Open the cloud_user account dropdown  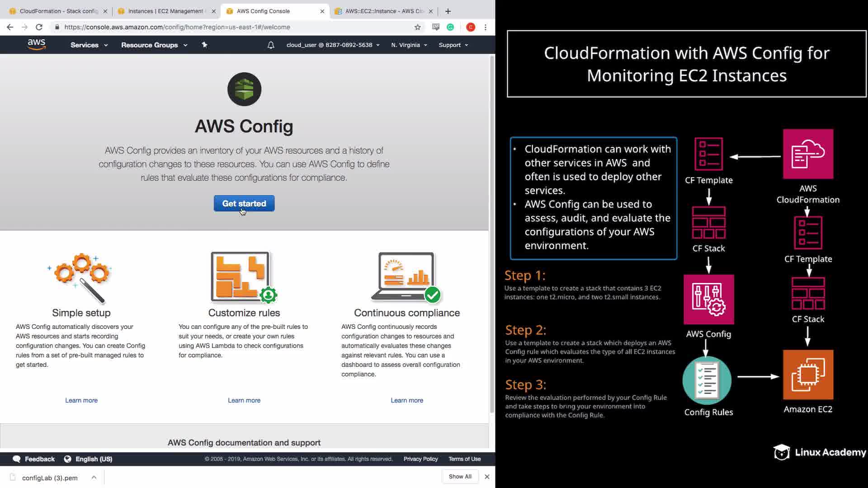click(x=333, y=45)
